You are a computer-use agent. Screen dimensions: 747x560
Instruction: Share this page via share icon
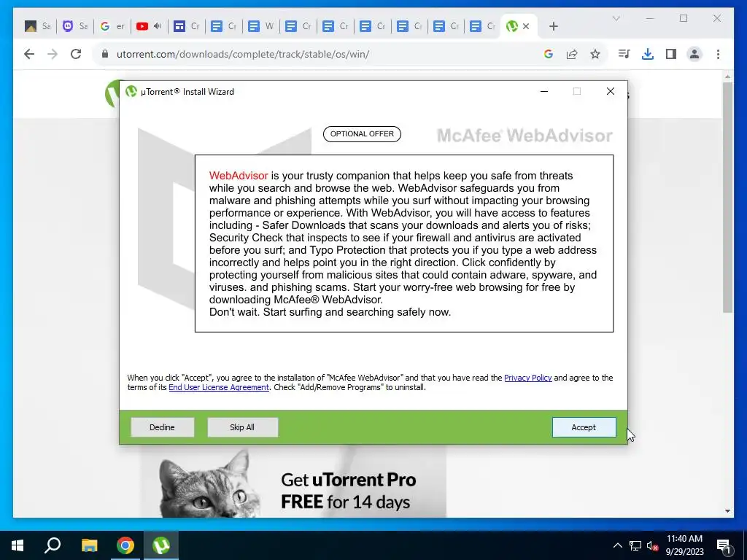pyautogui.click(x=572, y=54)
